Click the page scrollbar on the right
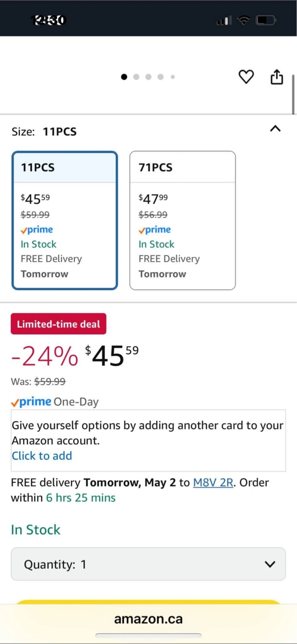Screen dimensions: 297x644 (x=293, y=94)
